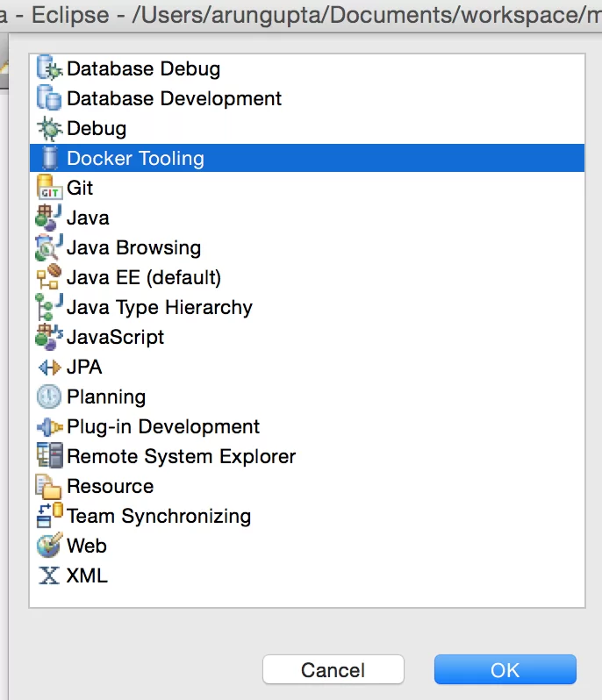
Task: Click the Java EE perspective icon
Action: click(49, 277)
